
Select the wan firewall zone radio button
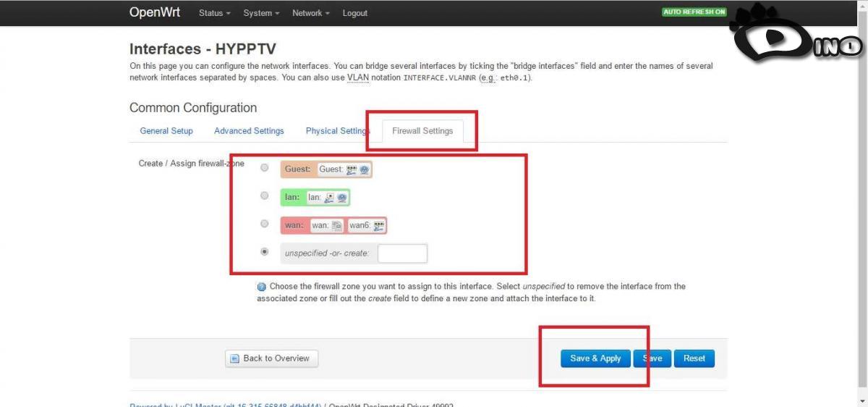[265, 224]
